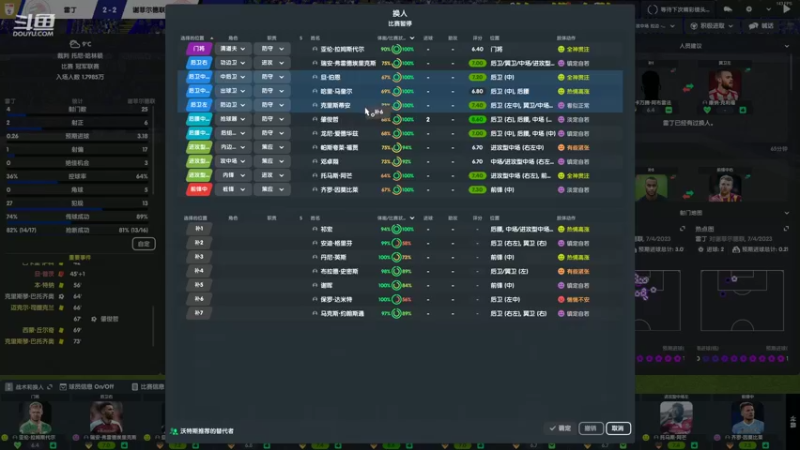The width and height of the screenshot is (800, 450).
Task: Click the 取消 cancel button
Action: click(x=618, y=429)
